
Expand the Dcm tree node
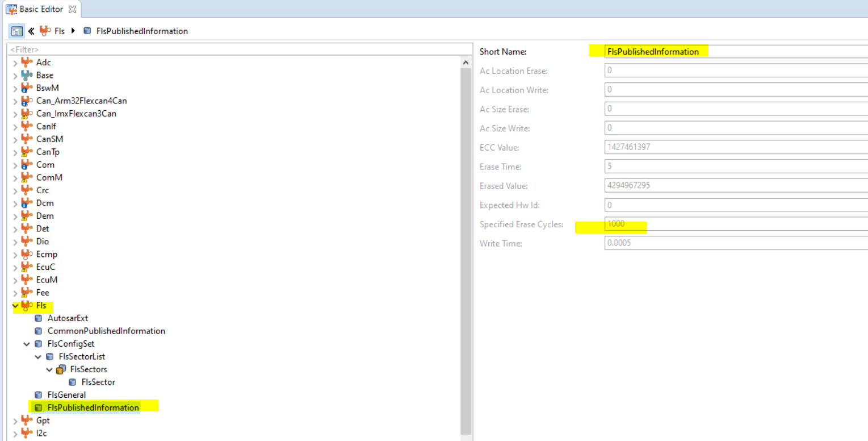(x=15, y=203)
